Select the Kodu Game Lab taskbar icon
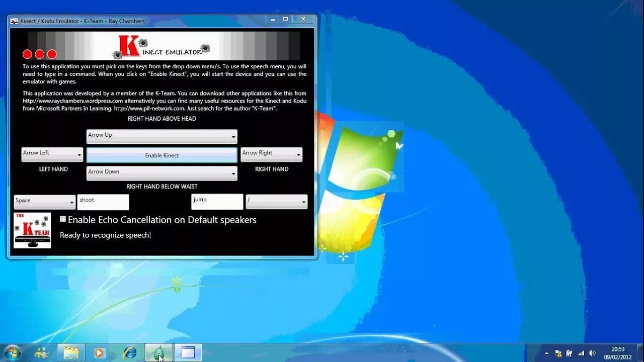The height and width of the screenshot is (362, 644). (x=158, y=352)
